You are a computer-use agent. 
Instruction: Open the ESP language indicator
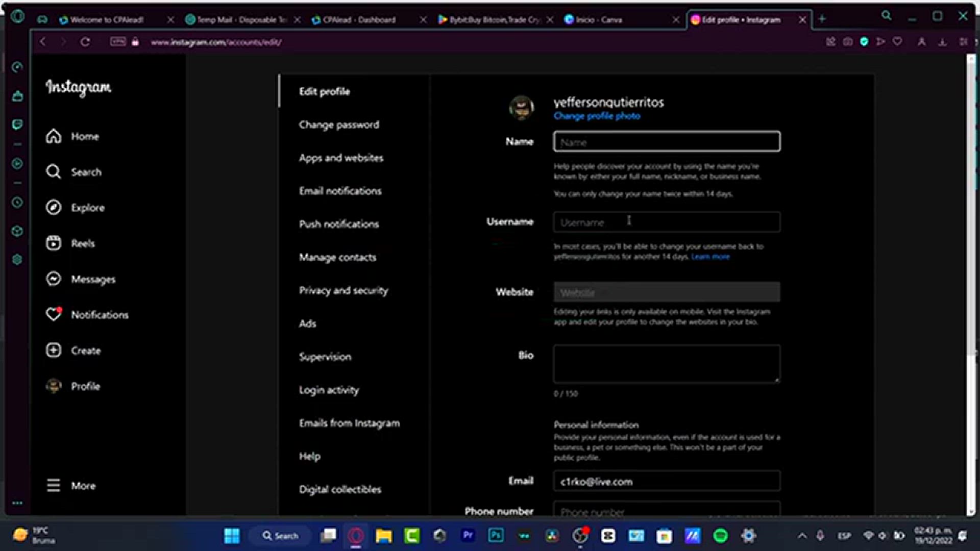pyautogui.click(x=844, y=536)
